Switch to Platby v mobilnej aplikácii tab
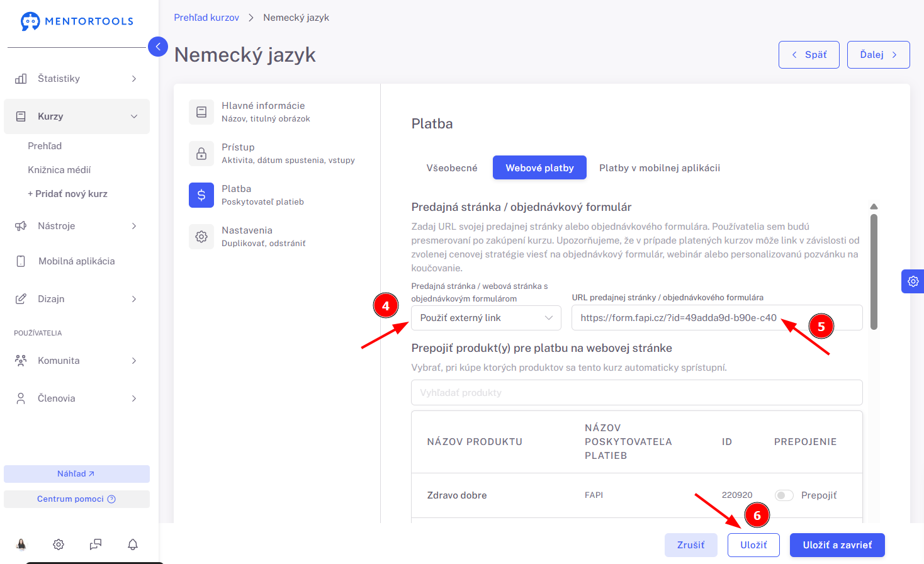This screenshot has width=924, height=564. (660, 168)
